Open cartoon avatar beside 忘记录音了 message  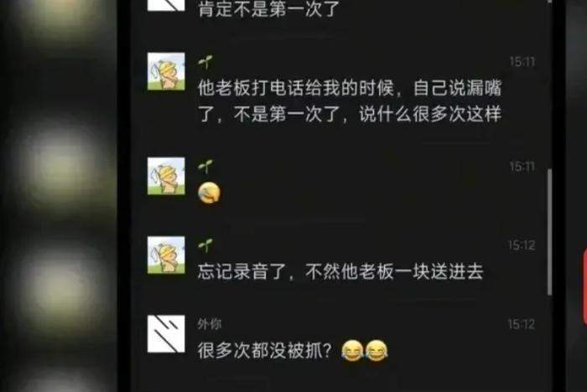click(166, 255)
